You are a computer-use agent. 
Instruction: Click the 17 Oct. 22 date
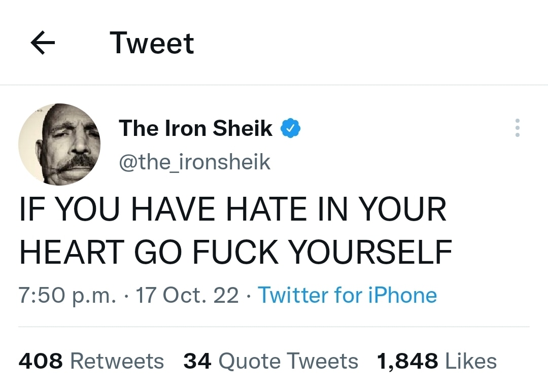187,295
